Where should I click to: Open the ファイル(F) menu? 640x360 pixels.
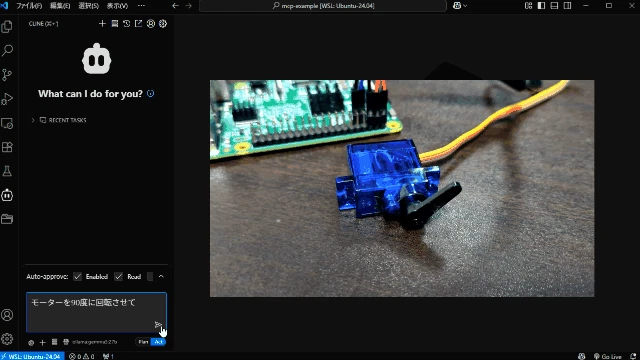tap(29, 6)
